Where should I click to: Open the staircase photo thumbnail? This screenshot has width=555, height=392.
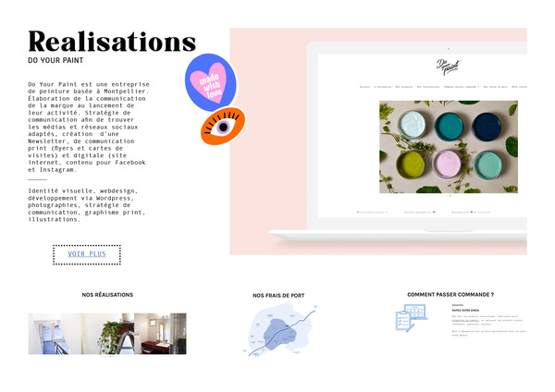(55, 334)
